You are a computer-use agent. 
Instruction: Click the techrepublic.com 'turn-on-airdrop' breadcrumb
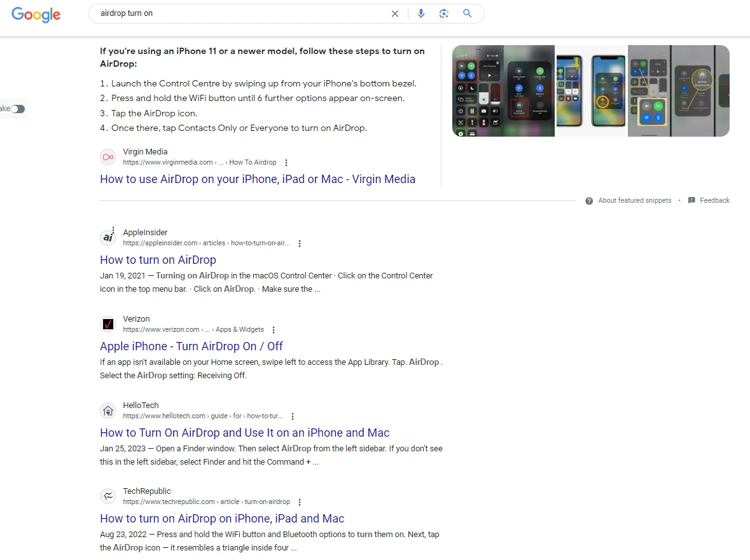(x=206, y=502)
